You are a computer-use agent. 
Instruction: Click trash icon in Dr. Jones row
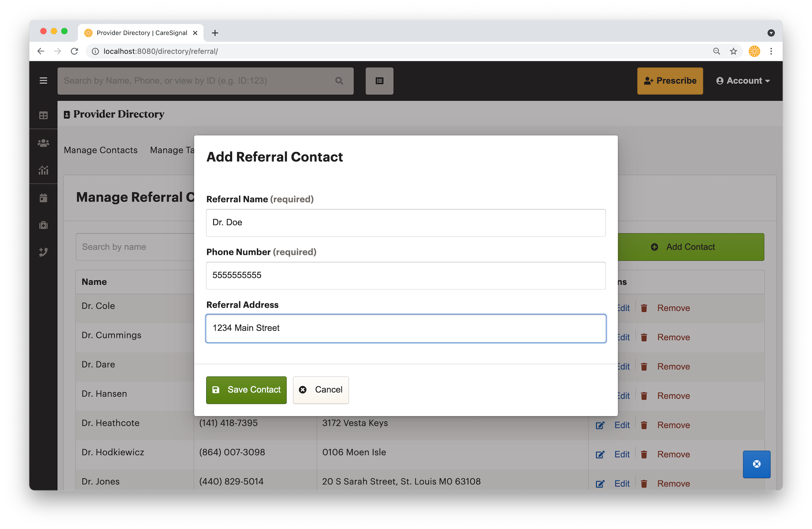[644, 484]
